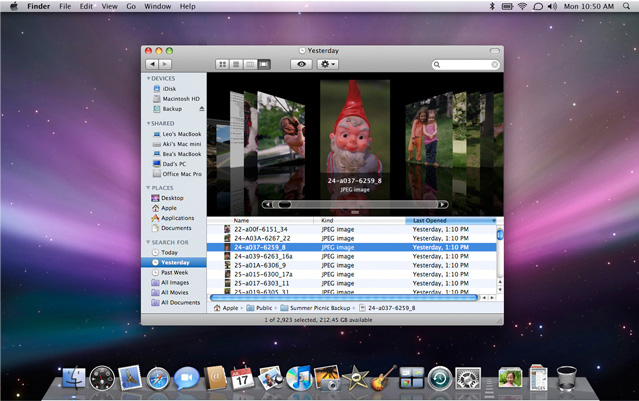Viewport: 639px width, 401px height.
Task: Select file 24-A03A-6267_22
Action: (x=352, y=238)
